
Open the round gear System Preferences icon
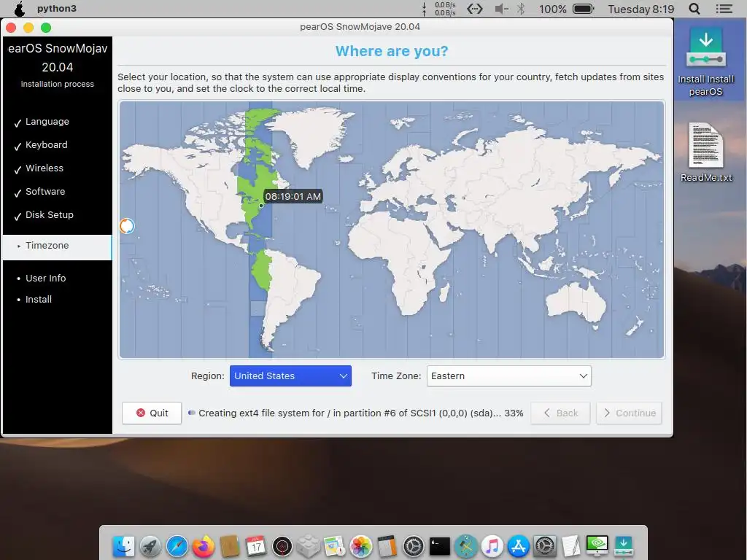point(413,546)
